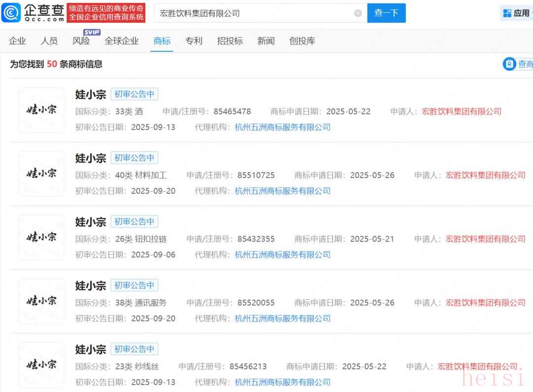Image resolution: width=533 pixels, height=392 pixels.
Task: Click 娃小宗 title of 40类 材料加工 entry
Action: tap(90, 158)
